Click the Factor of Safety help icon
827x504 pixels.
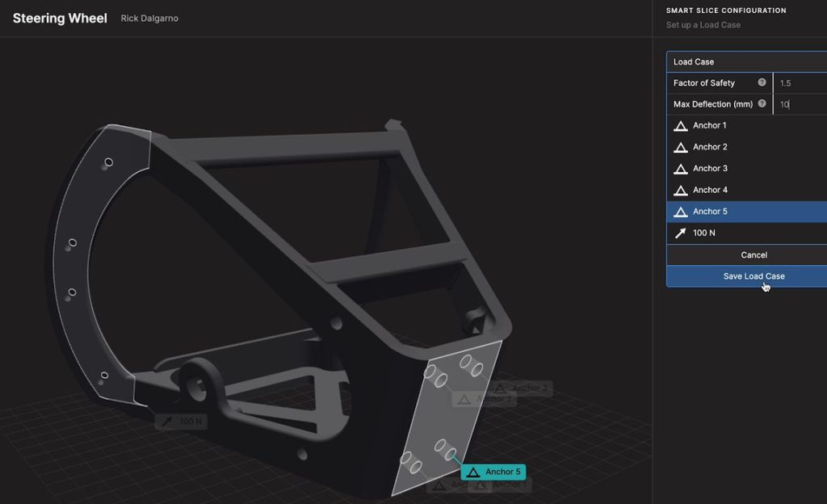[762, 82]
